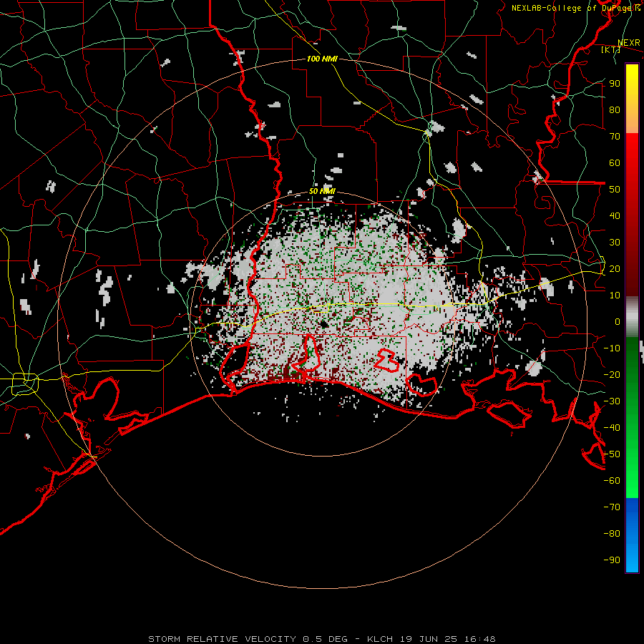This screenshot has height=644, width=644.
Task: Click the 100 NMI range ring label
Action: (x=322, y=59)
